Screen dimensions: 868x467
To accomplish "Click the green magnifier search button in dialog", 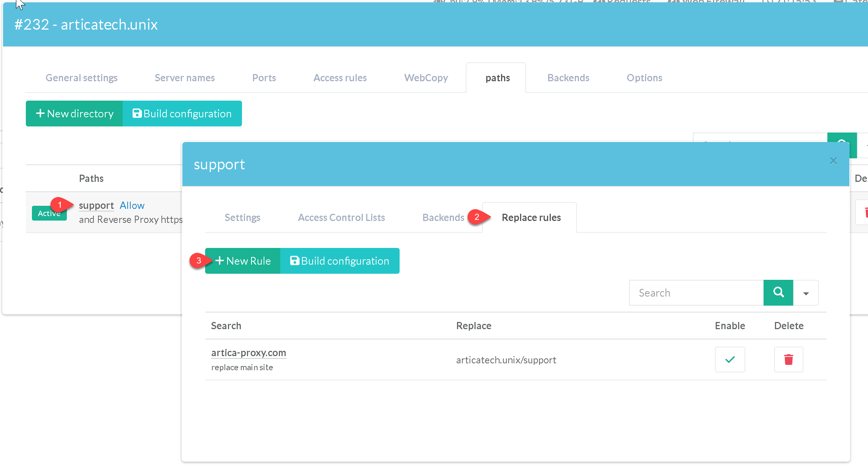I will (x=778, y=293).
